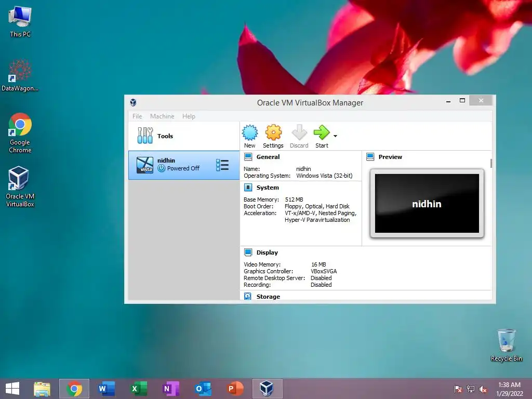Maximize the VirtualBox Manager window
The width and height of the screenshot is (532, 399).
point(462,100)
